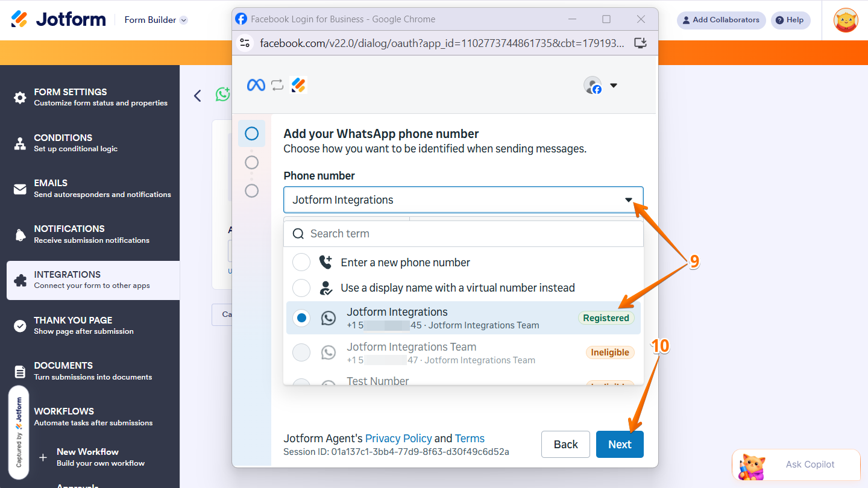Click Add Collaborators button
This screenshot has height=488, width=868.
pos(721,20)
